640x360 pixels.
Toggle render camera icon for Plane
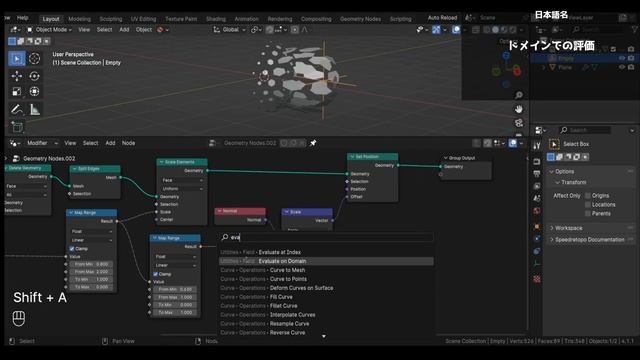coord(631,67)
